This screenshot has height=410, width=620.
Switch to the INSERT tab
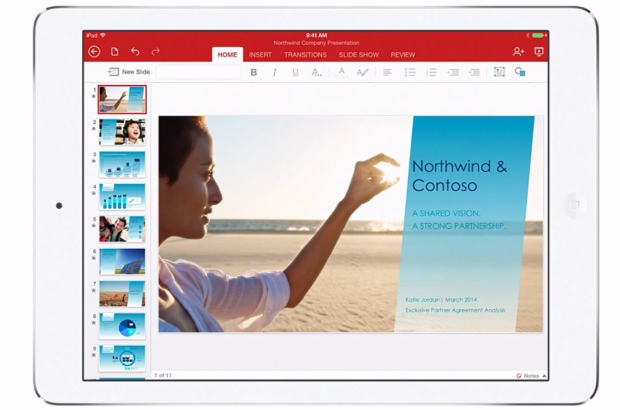tap(260, 54)
